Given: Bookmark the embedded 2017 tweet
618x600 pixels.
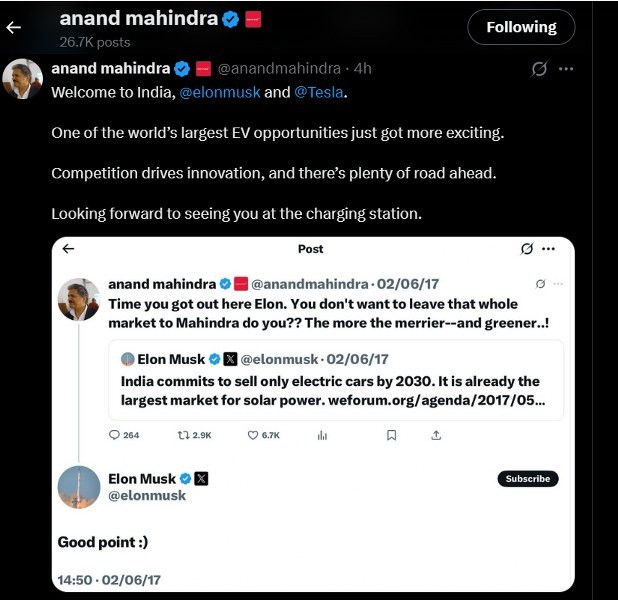Looking at the screenshot, I should click(392, 435).
